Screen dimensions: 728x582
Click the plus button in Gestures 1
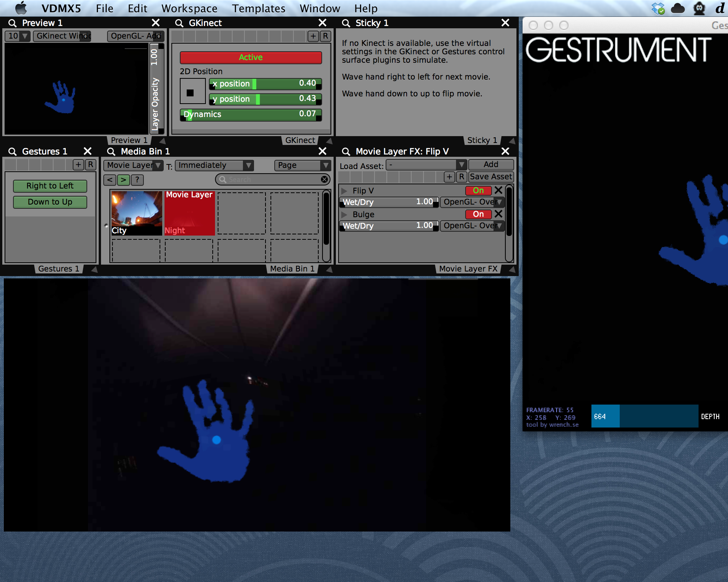(78, 164)
